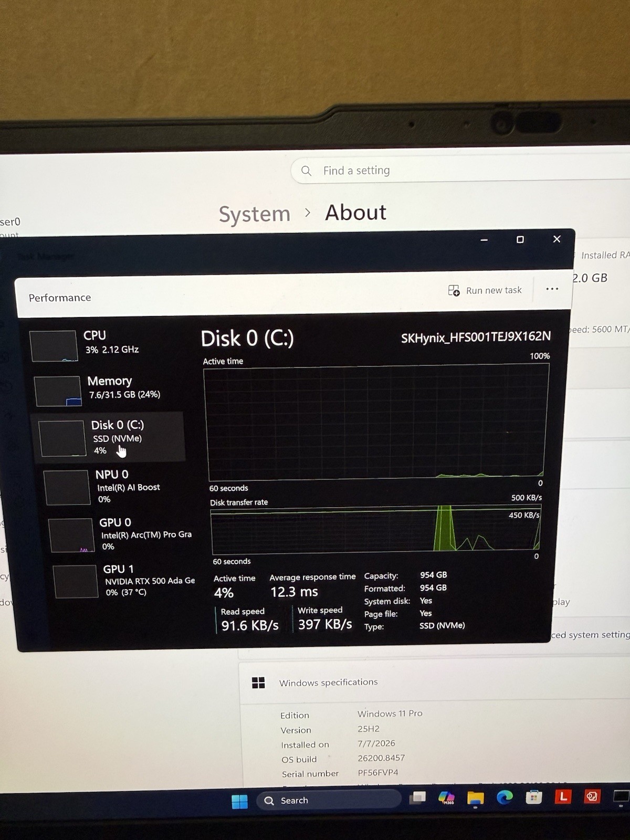
Task: Click the search magnifier icon in Settings
Action: [x=306, y=171]
